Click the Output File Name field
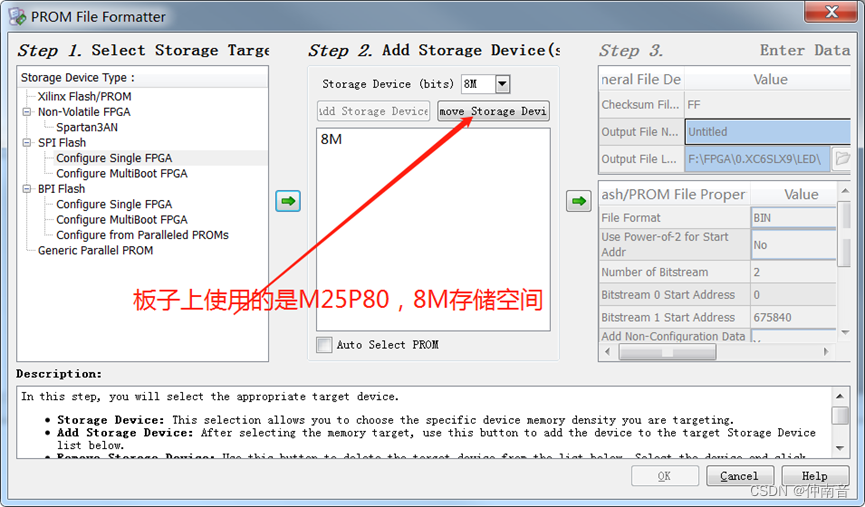Viewport: 865px width, 507px height. click(768, 132)
